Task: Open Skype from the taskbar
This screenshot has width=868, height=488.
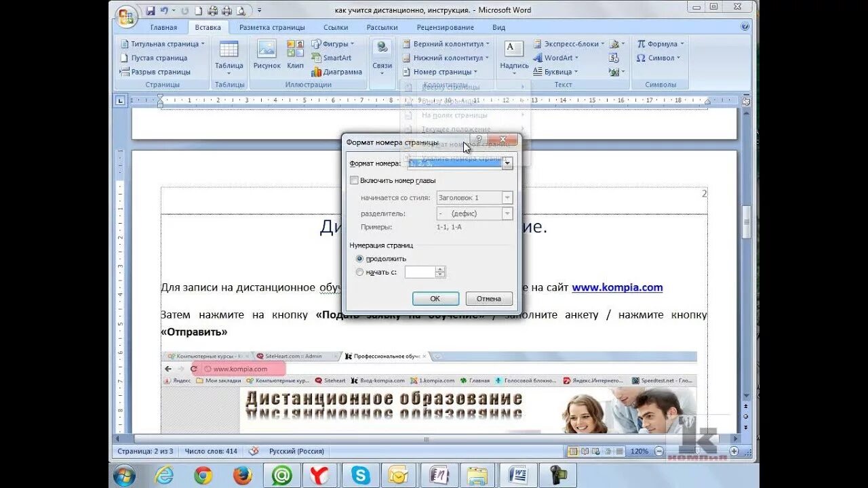Action: pyautogui.click(x=361, y=475)
